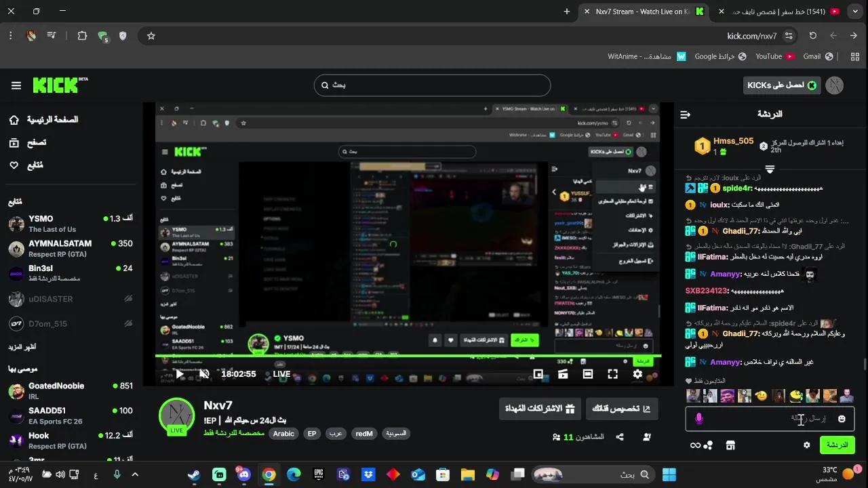This screenshot has height=488, width=868.
Task: Collapse the chat panel icon
Action: pyautogui.click(x=685, y=115)
